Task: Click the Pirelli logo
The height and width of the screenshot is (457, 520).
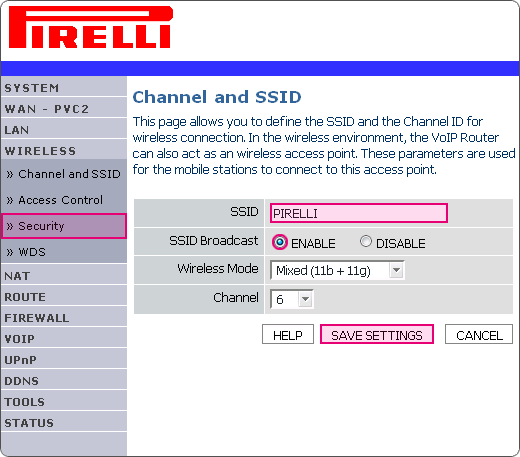Action: pyautogui.click(x=91, y=27)
